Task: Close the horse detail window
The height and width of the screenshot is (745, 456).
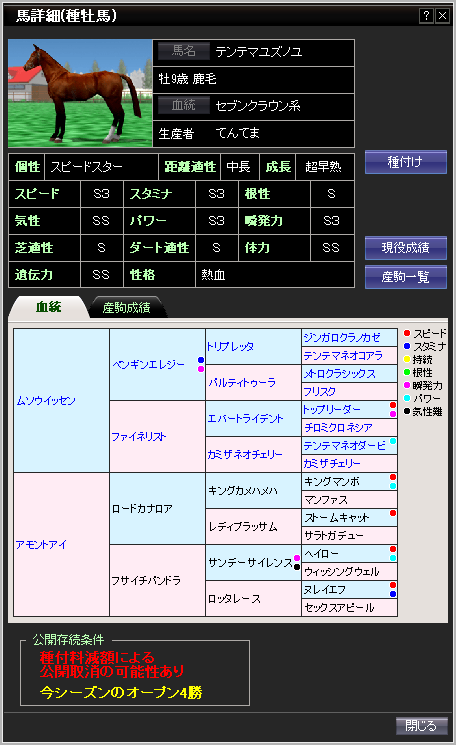Action: click(442, 16)
